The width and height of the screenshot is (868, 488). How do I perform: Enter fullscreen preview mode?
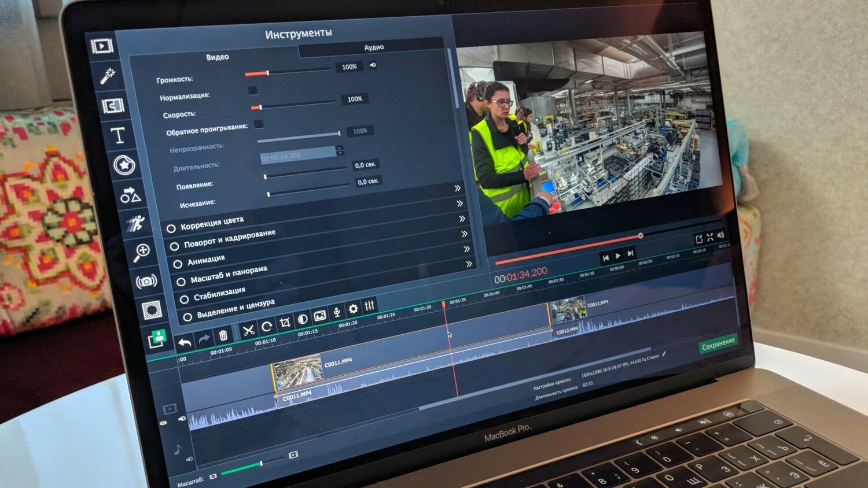[x=710, y=237]
